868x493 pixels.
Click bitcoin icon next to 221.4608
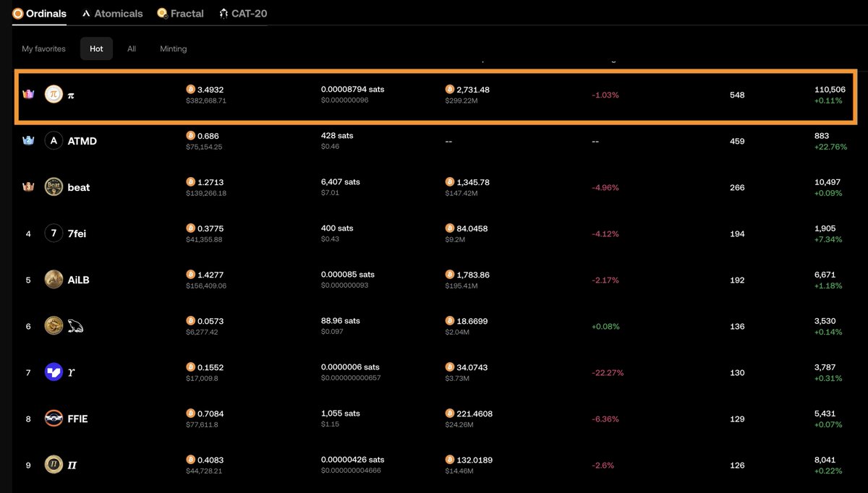click(x=450, y=413)
